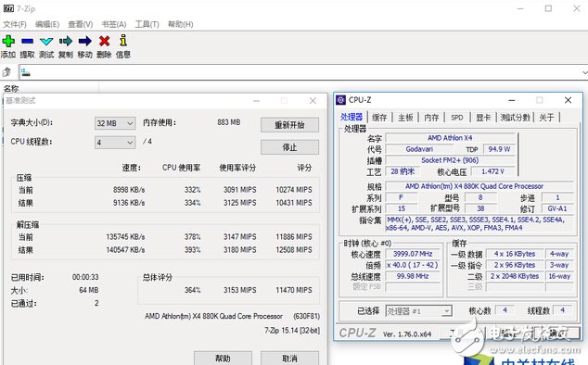The image size is (588, 365).
Task: Switch to the 缓存 tab in CPU-Z
Action: pos(379,118)
